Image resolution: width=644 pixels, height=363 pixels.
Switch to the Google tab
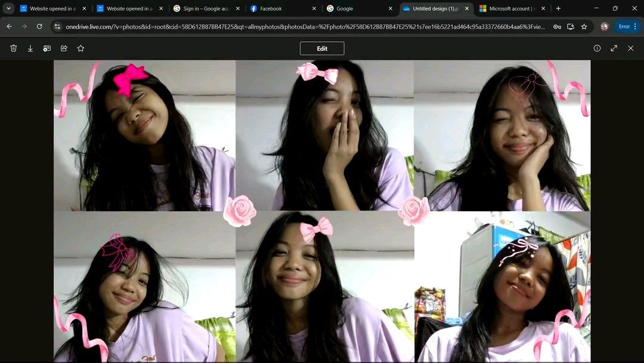tap(361, 8)
